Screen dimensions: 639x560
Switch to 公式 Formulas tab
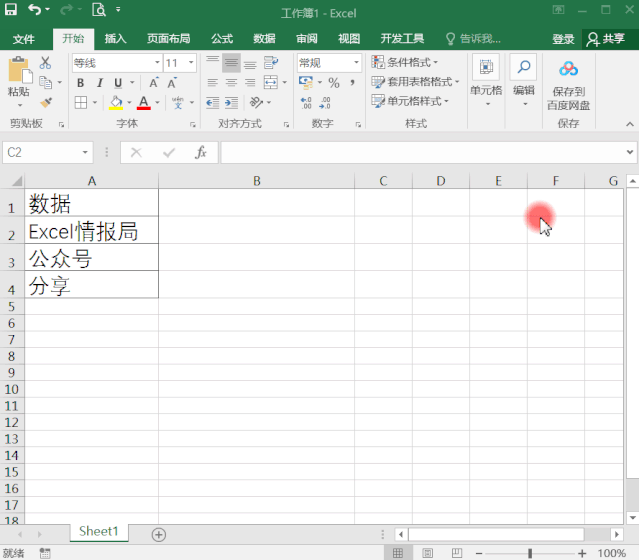[x=222, y=39]
